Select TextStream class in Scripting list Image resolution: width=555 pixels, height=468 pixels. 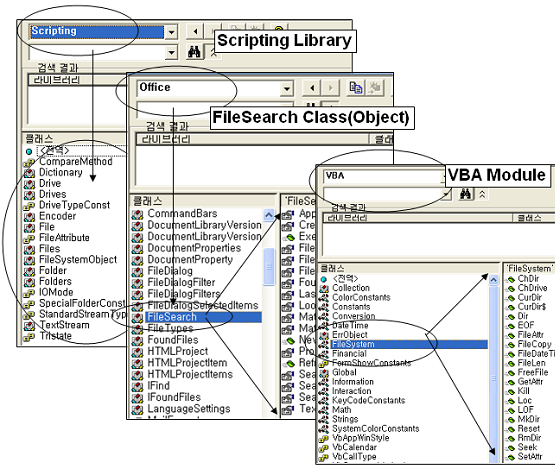click(x=64, y=325)
